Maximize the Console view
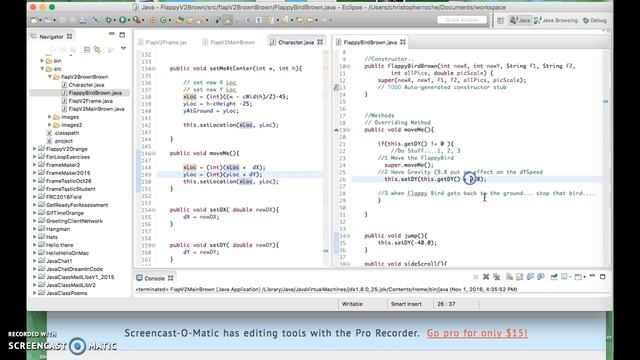Screen dimensions: 640x360 [603, 277]
